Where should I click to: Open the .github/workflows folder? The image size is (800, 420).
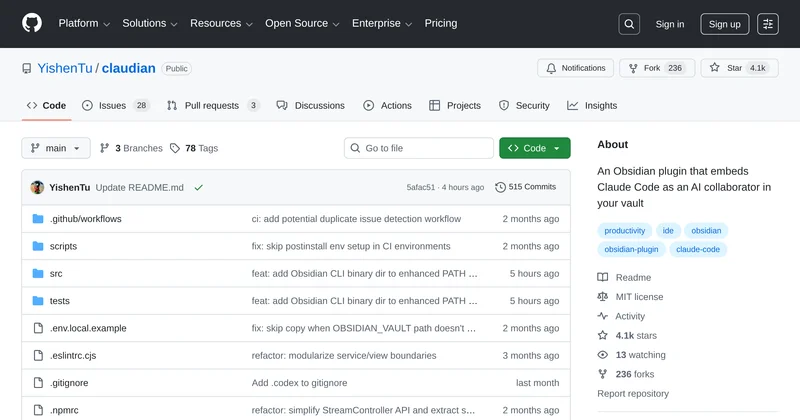coord(85,218)
